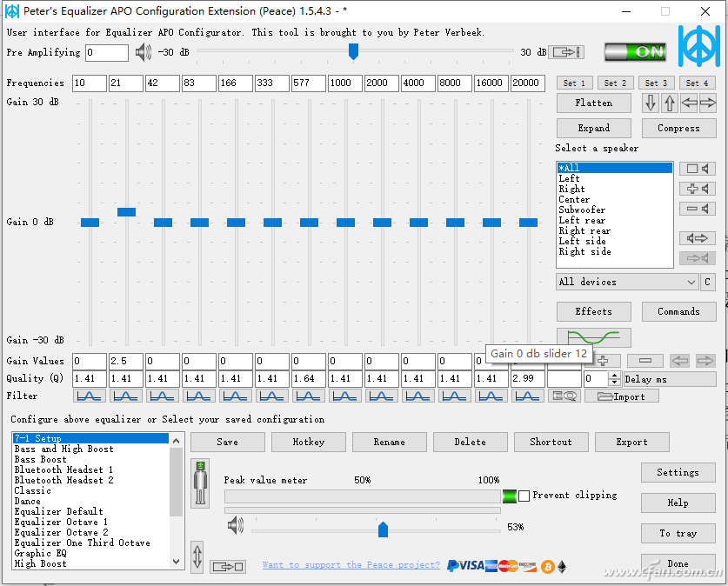The width and height of the screenshot is (728, 586).
Task: Click the 2.5 gain value field
Action: coord(126,361)
